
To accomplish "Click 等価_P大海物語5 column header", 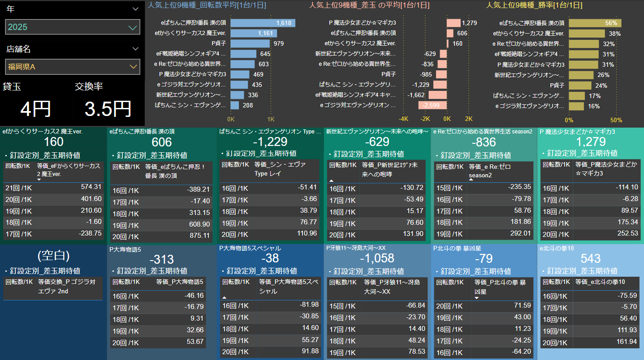I will tap(179, 282).
